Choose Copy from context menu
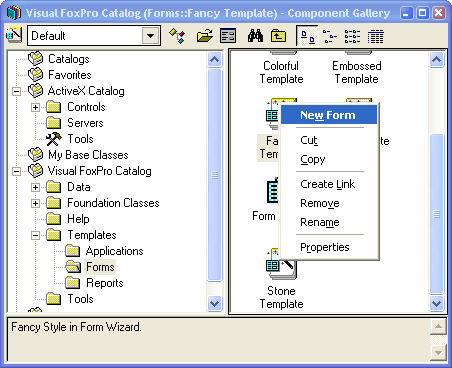452x368 pixels. [x=329, y=159]
